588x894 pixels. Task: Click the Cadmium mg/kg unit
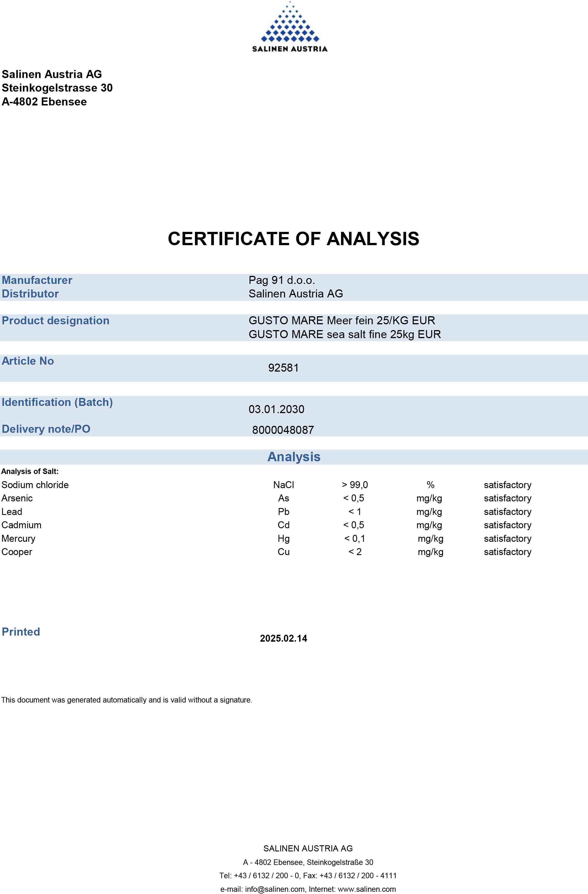[x=429, y=525]
